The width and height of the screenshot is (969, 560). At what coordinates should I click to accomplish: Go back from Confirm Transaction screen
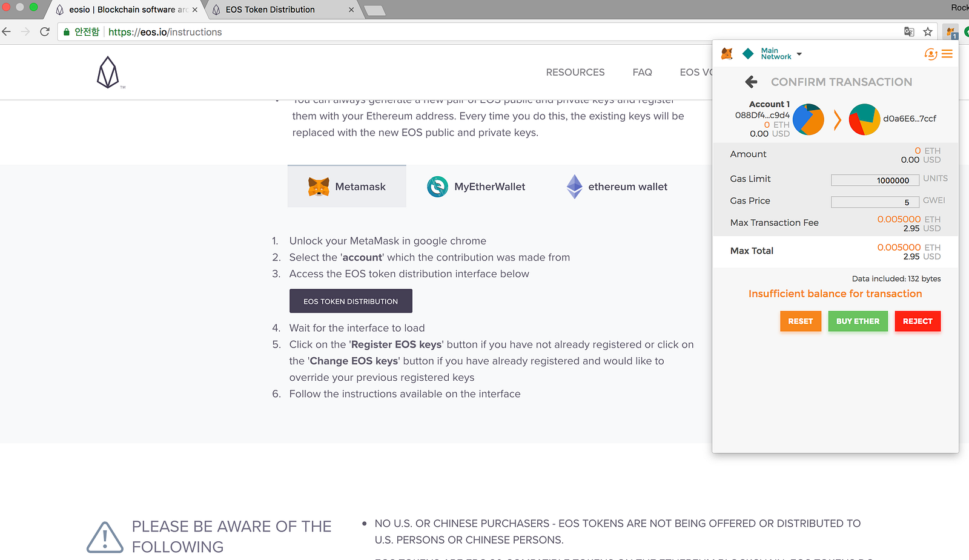click(x=751, y=82)
